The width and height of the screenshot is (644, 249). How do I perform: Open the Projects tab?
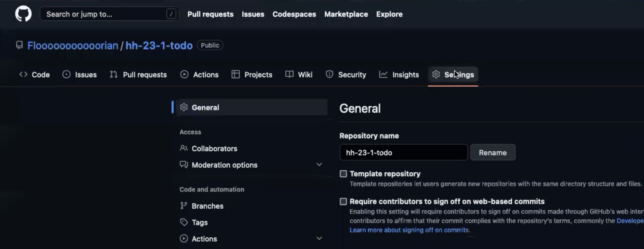click(252, 75)
